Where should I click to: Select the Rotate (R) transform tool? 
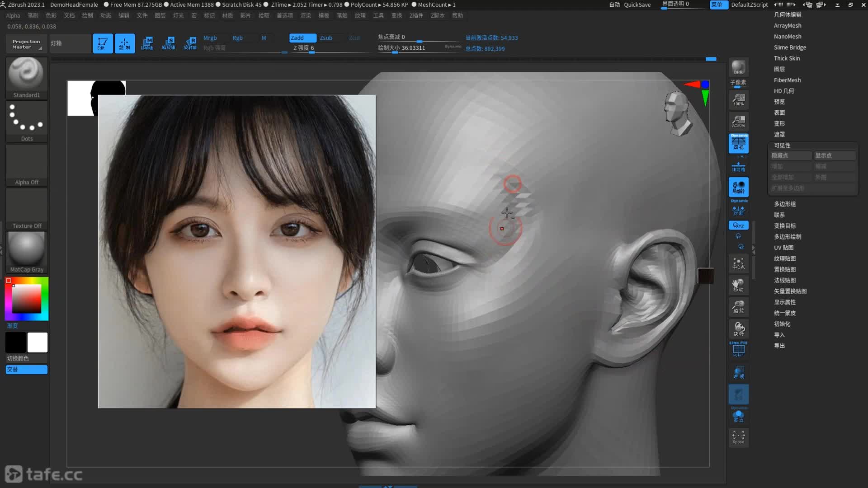(190, 43)
